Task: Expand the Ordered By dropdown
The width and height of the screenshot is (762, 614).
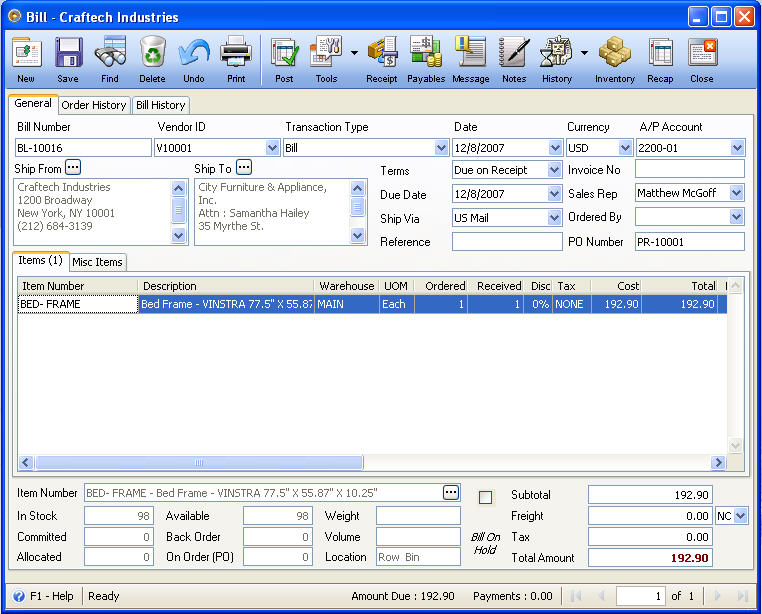Action: pyautogui.click(x=737, y=217)
